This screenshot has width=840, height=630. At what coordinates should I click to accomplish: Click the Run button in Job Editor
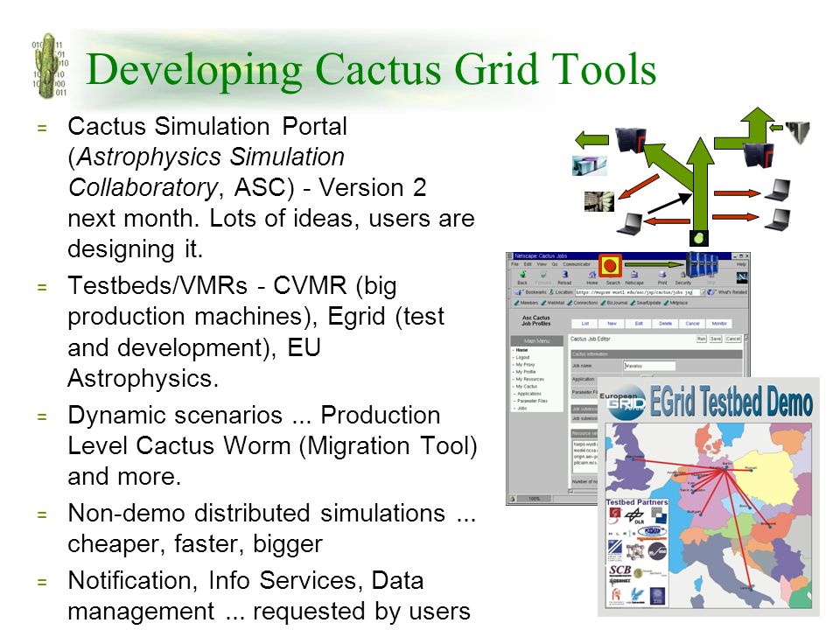click(701, 339)
